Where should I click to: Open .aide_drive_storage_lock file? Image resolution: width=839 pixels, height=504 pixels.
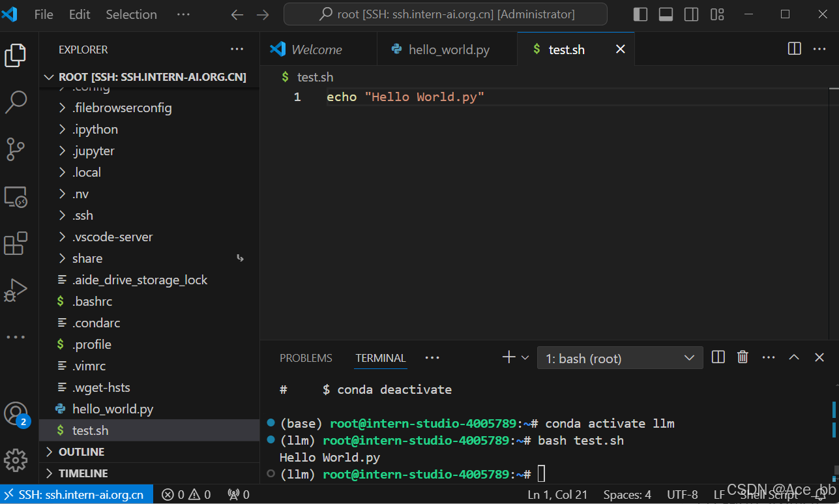pos(149,280)
